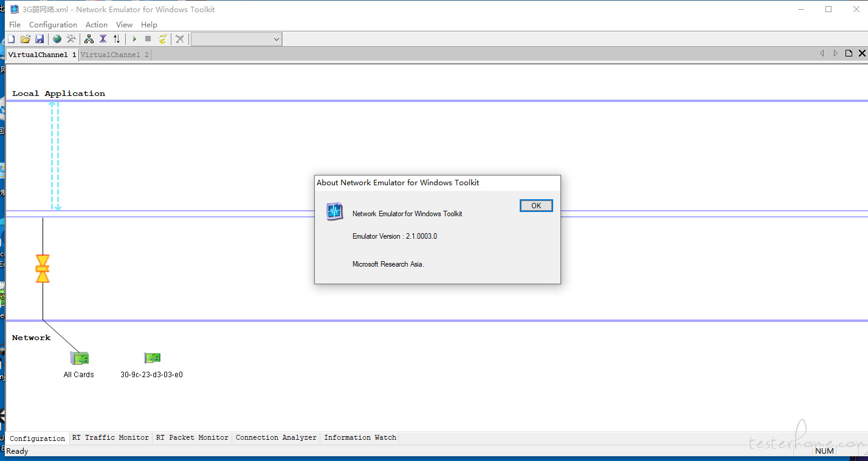Click the Emulator Version text
The height and width of the screenshot is (461, 868).
[x=394, y=236]
